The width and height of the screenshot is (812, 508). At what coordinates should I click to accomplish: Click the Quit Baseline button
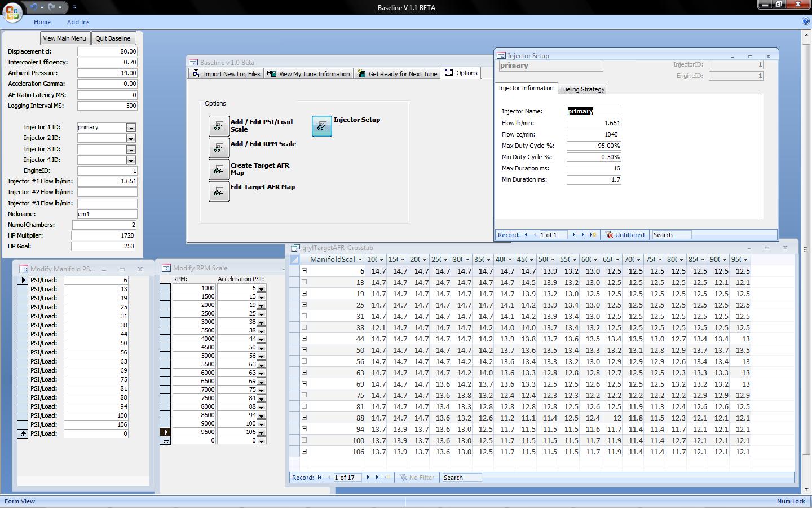point(113,38)
